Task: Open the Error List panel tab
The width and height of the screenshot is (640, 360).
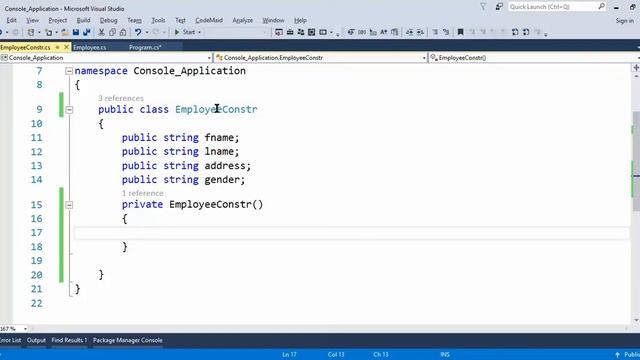Action: 10,340
